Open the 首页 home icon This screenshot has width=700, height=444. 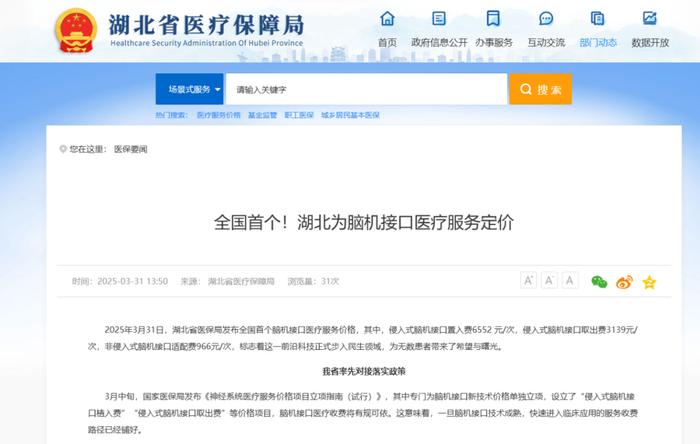pyautogui.click(x=387, y=18)
